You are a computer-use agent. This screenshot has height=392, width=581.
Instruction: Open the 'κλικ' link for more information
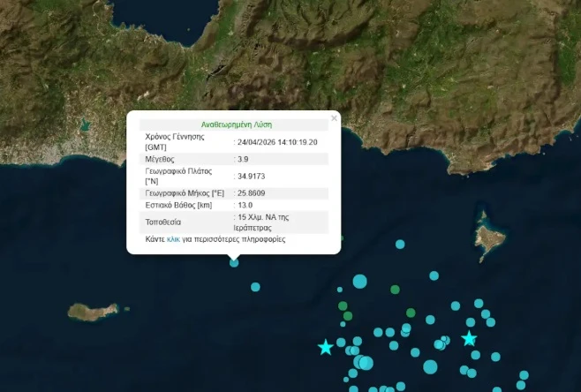tap(173, 239)
